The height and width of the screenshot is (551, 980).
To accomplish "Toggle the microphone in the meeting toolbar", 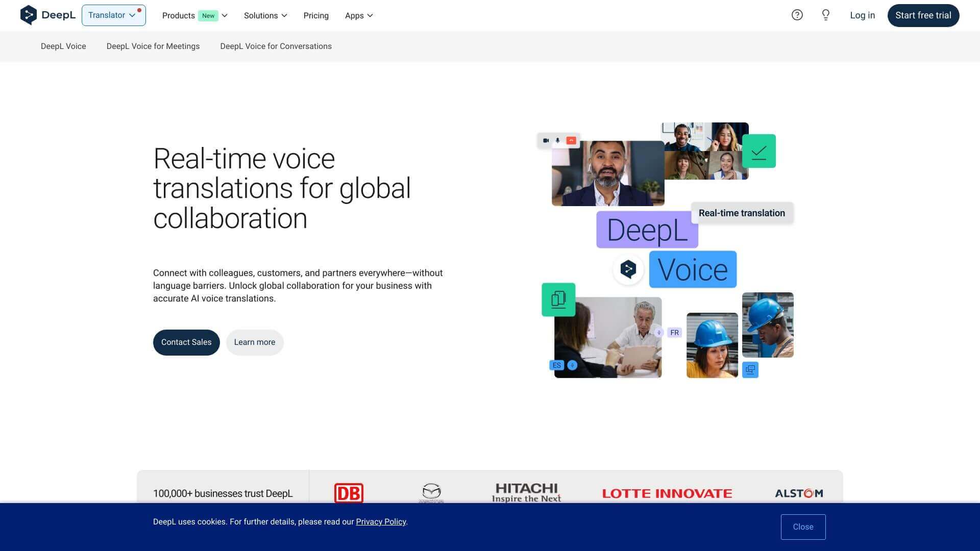I will (557, 140).
